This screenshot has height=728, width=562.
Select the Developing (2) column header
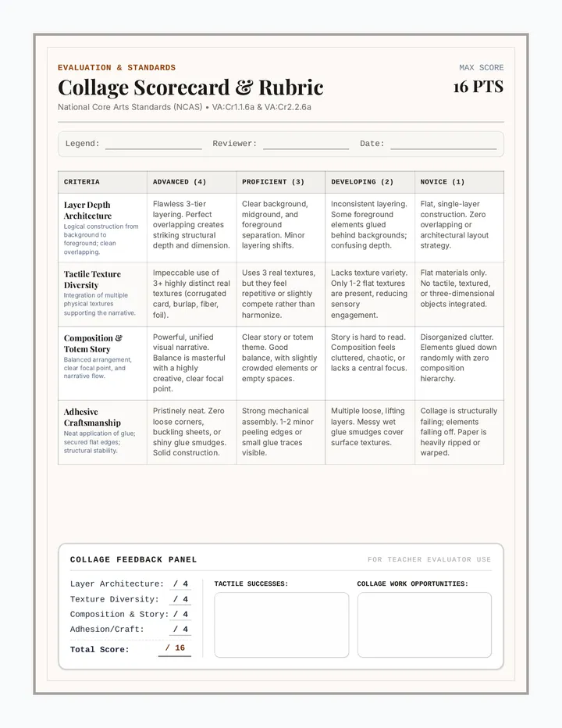click(x=370, y=182)
